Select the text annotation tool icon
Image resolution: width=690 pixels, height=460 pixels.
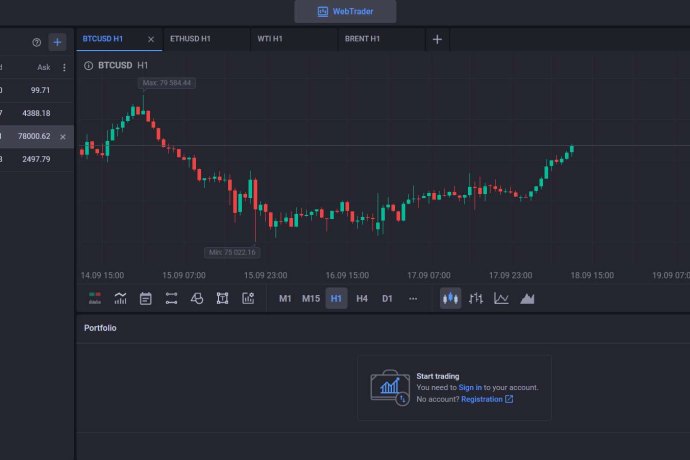click(222, 298)
